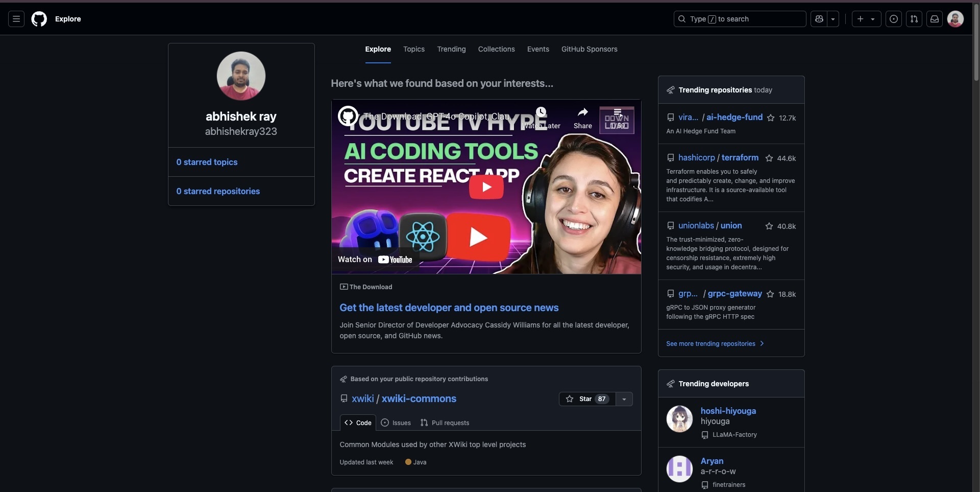
Task: Open 0 starred topics link
Action: click(207, 162)
